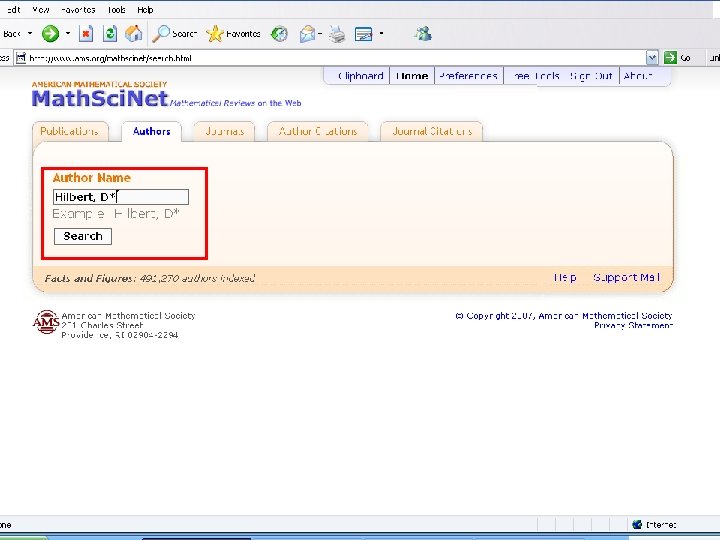Screen dimensions: 720x540
Task: Expand the Back button history dropdown
Action: [30, 34]
